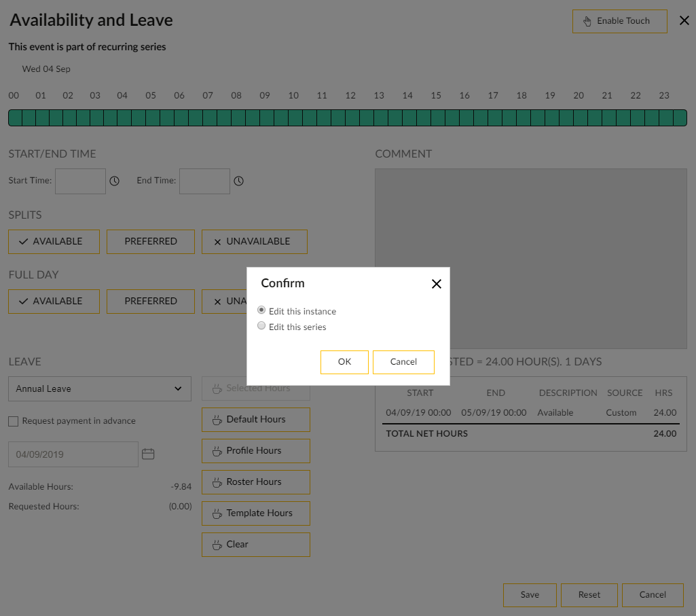This screenshot has height=616, width=696.
Task: Close the Availability and Leave window
Action: click(684, 20)
